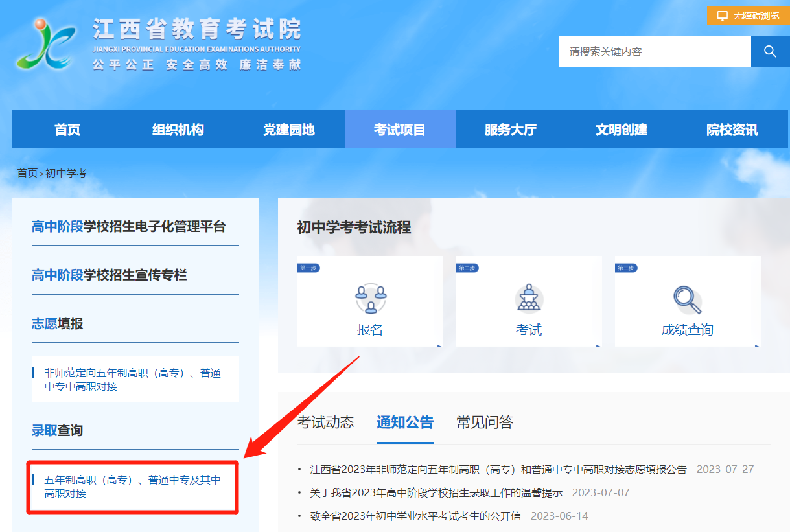Open 高中阶段学校招生宣传专栏 link
Screen dimensions: 790x532
tap(110, 275)
